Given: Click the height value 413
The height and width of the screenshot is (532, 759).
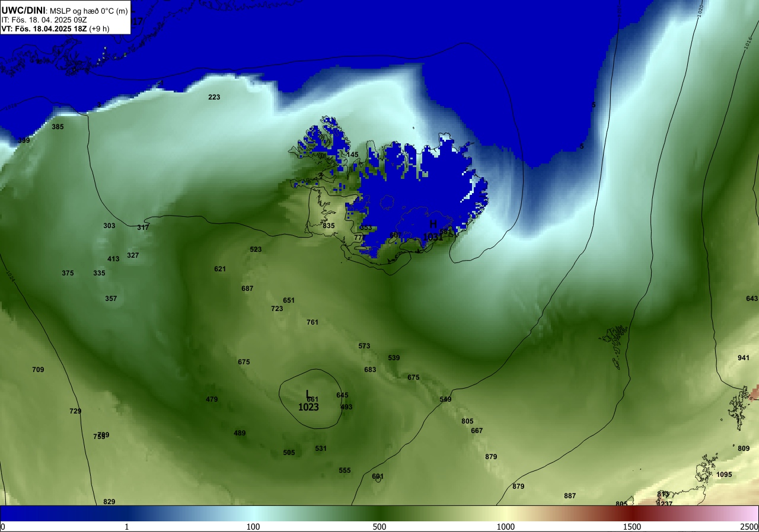Looking at the screenshot, I should point(113,259).
